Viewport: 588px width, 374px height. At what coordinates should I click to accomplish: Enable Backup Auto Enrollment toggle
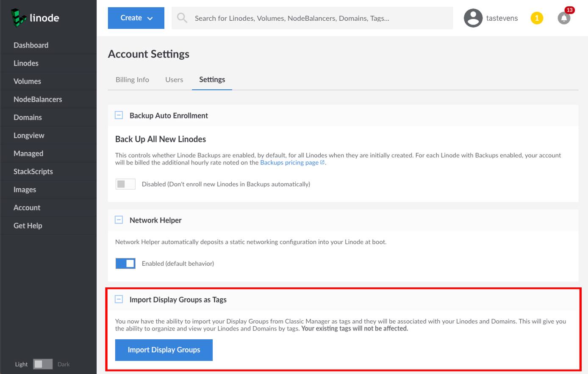pyautogui.click(x=125, y=184)
